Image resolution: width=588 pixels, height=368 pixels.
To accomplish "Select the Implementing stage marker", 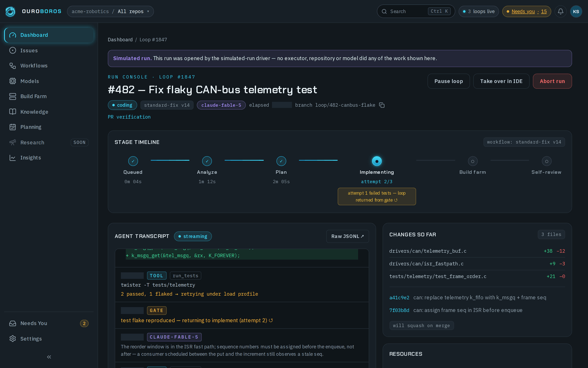I will [377, 161].
